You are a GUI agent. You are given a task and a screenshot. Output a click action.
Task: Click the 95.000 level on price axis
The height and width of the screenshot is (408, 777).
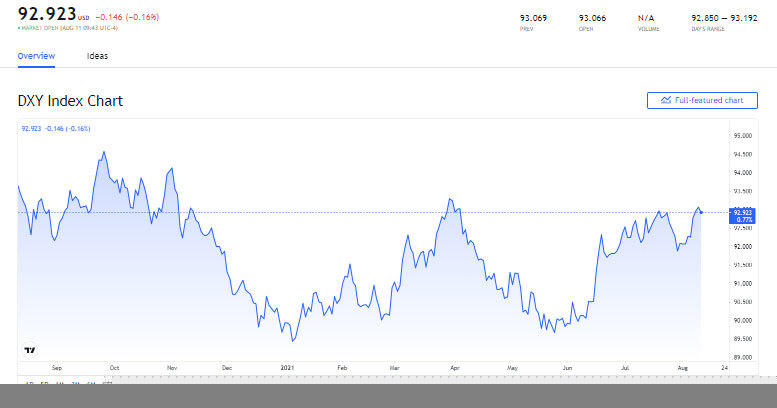point(743,135)
